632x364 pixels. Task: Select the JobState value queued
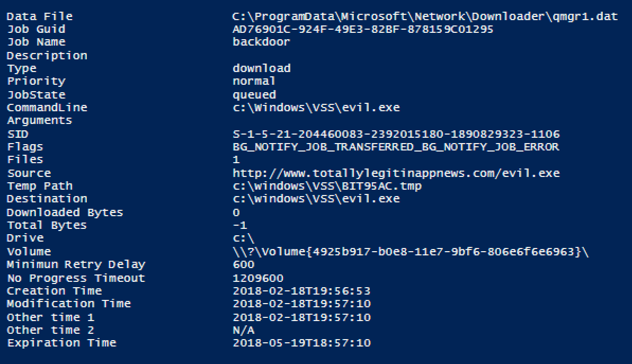(x=254, y=95)
